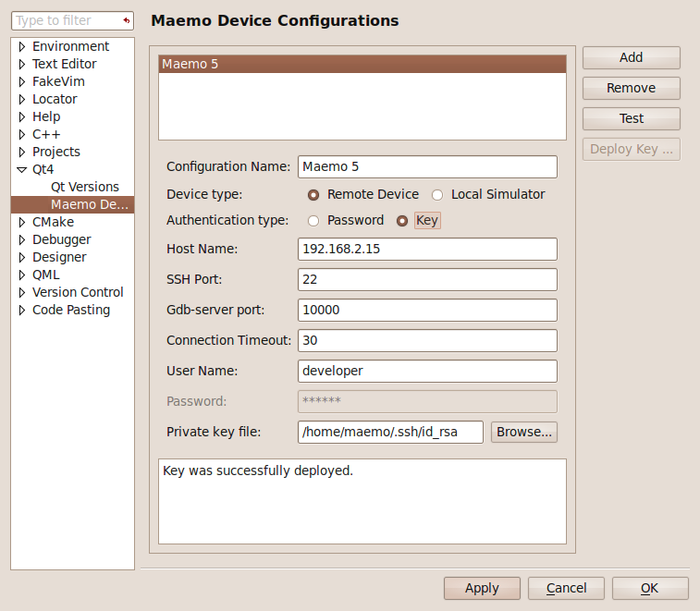The height and width of the screenshot is (611, 700).
Task: Select the Remote Device radio button
Action: click(x=313, y=195)
